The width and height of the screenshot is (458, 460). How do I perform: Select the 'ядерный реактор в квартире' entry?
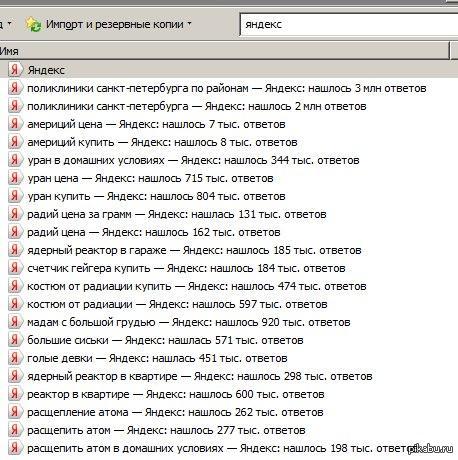pos(200,376)
